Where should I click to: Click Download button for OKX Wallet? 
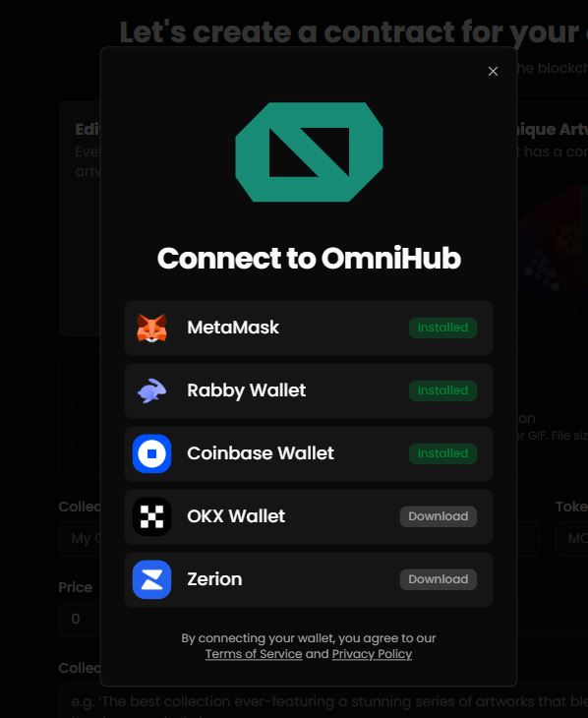439,516
